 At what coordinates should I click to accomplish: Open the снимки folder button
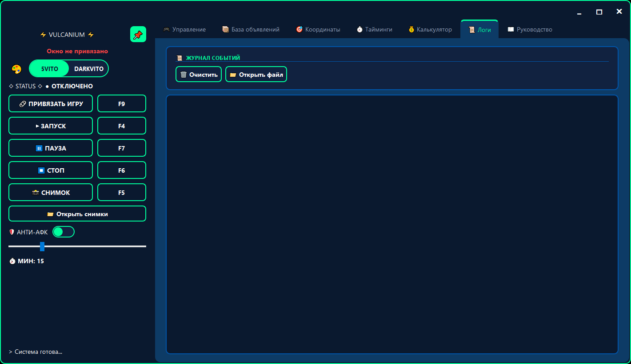click(77, 214)
